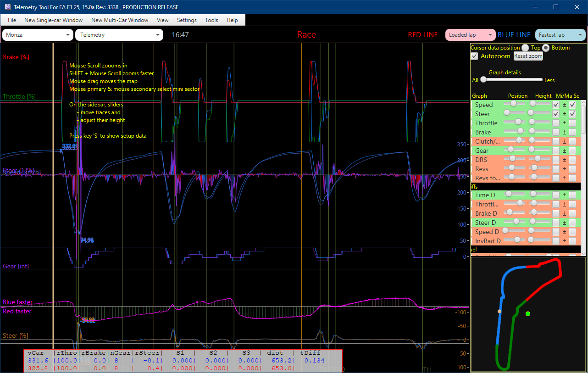Open the Monza track dropdown

pos(38,35)
